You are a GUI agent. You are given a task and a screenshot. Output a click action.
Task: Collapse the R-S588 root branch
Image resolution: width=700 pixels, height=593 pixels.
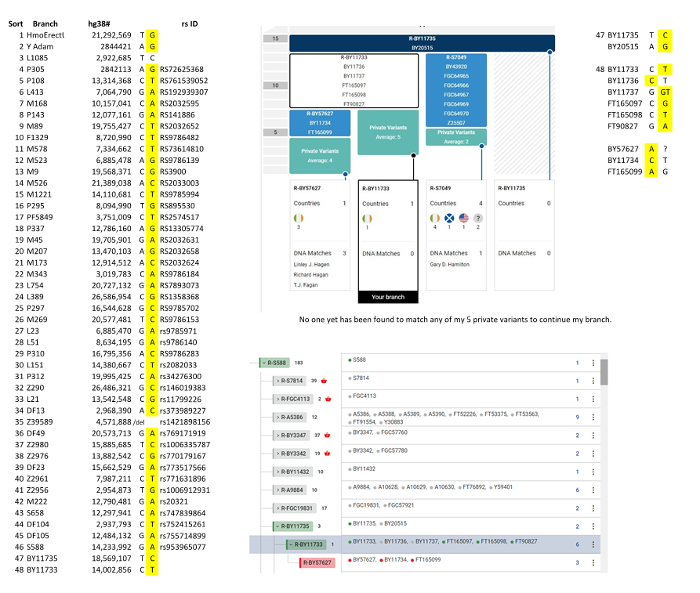[264, 363]
